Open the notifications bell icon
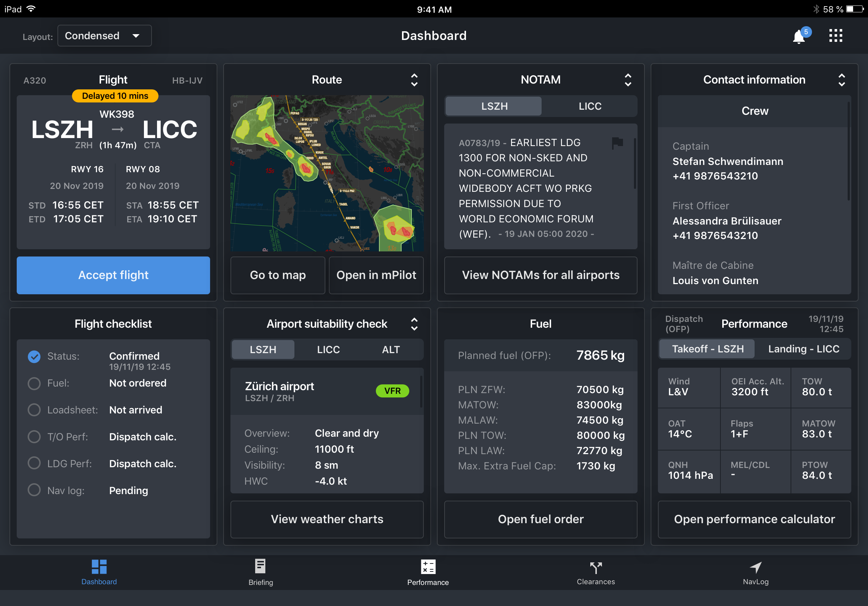Viewport: 868px width, 606px height. 799,37
